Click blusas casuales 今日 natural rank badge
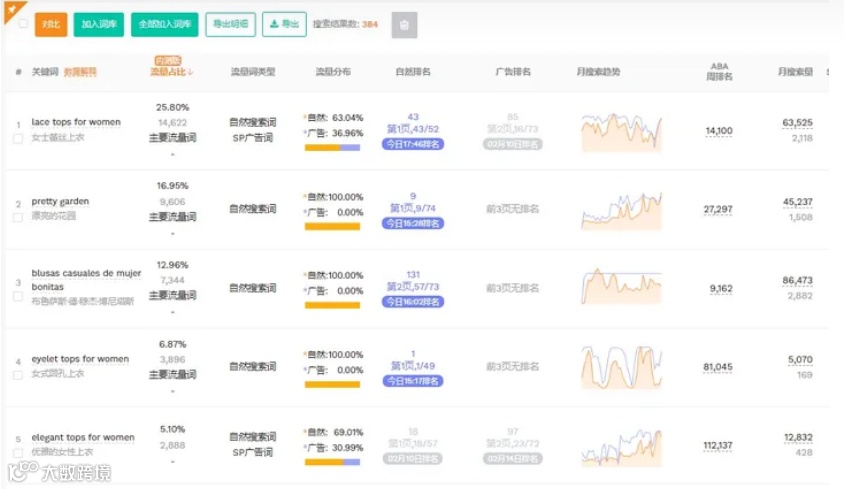The height and width of the screenshot is (489, 844). pyautogui.click(x=413, y=302)
